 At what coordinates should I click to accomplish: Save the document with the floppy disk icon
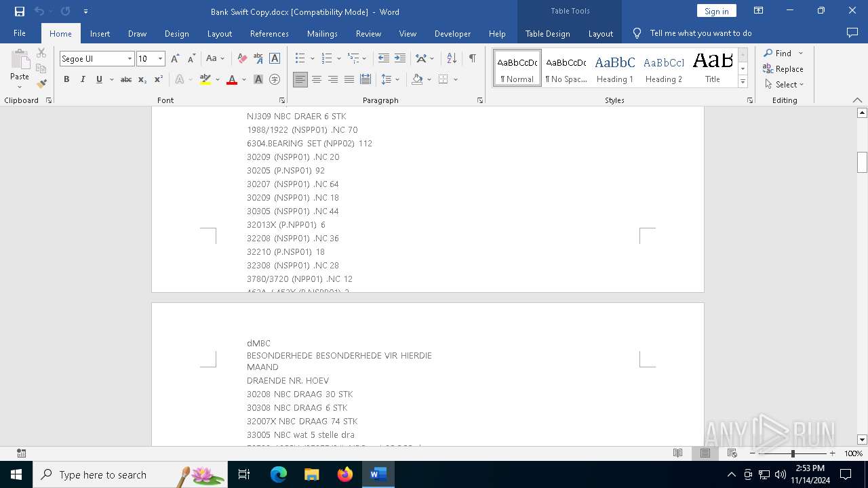[x=20, y=12]
